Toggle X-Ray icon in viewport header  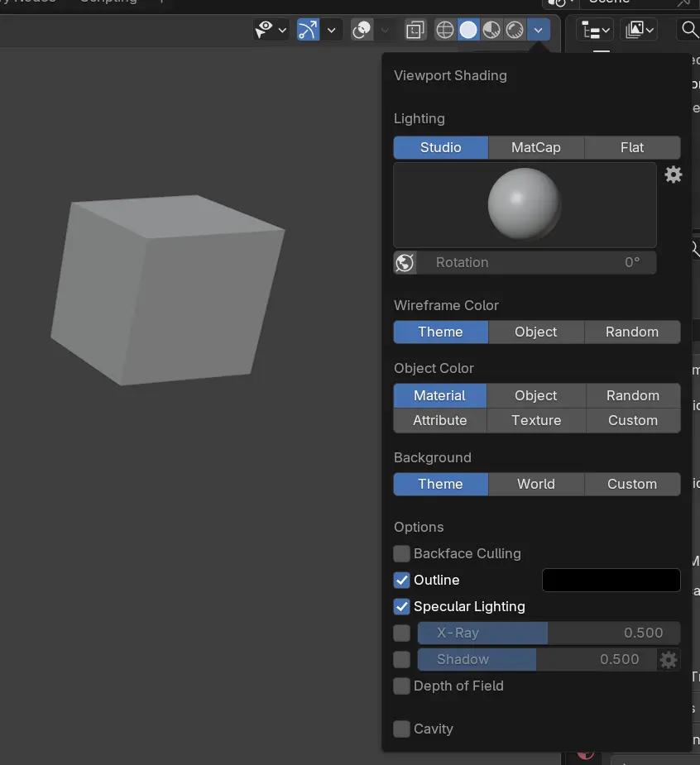coord(415,31)
